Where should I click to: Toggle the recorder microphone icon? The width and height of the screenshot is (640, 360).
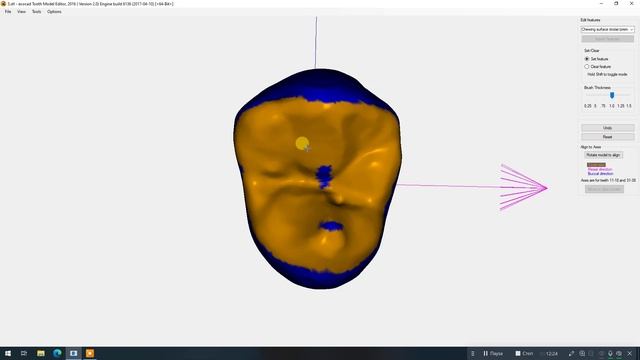point(610,353)
